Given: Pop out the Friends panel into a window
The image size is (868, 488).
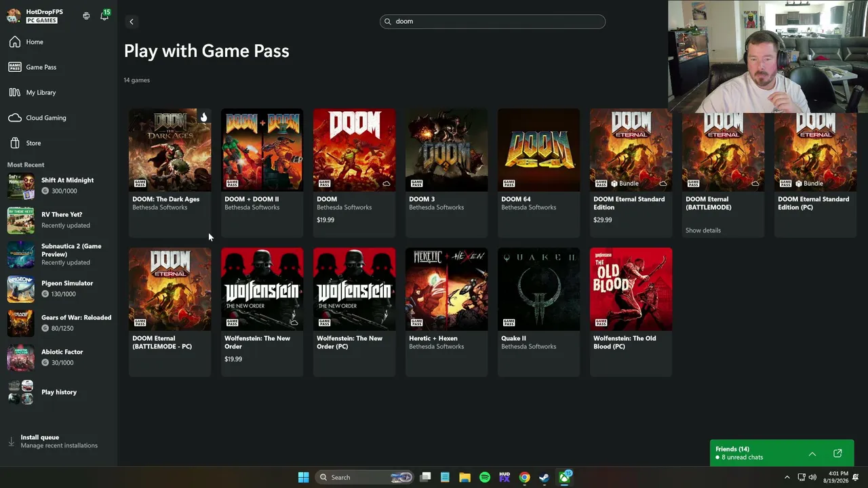Looking at the screenshot, I should tap(837, 453).
